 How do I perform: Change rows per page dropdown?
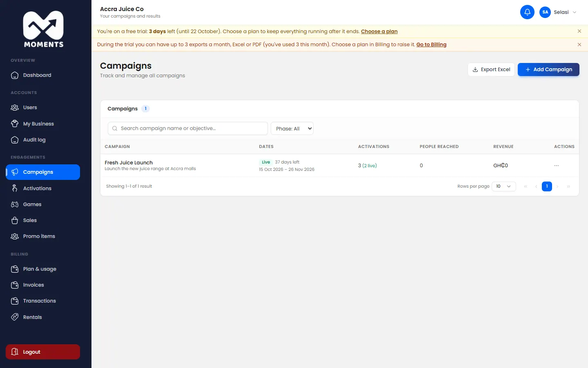(x=504, y=186)
